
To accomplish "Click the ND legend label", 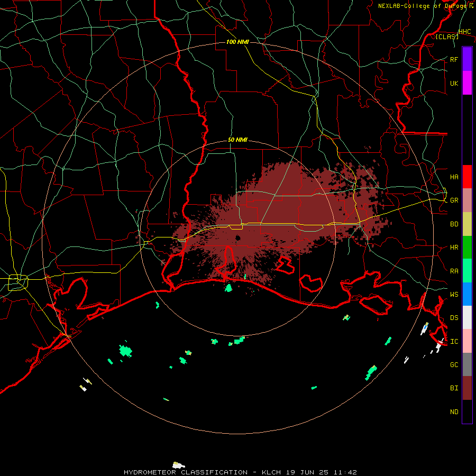I will click(454, 412).
